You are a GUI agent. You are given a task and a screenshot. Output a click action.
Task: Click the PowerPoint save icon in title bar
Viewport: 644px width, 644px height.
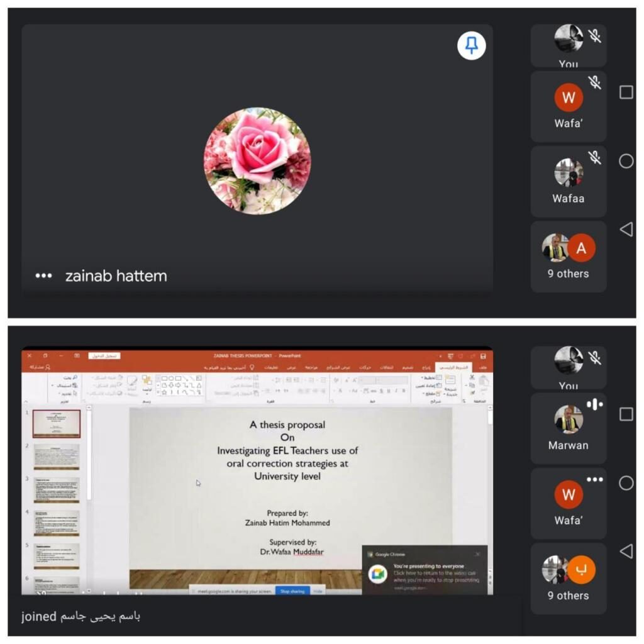[483, 356]
